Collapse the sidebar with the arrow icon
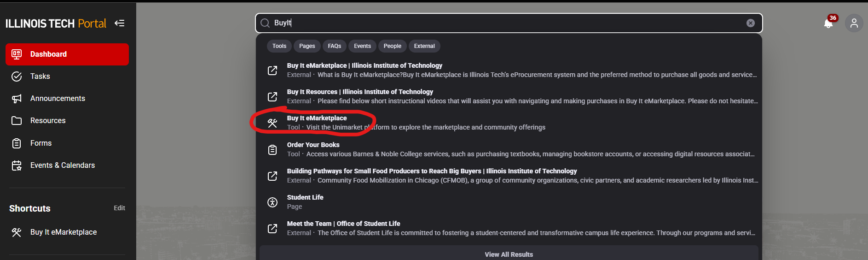Image resolution: width=868 pixels, height=260 pixels. click(x=120, y=23)
